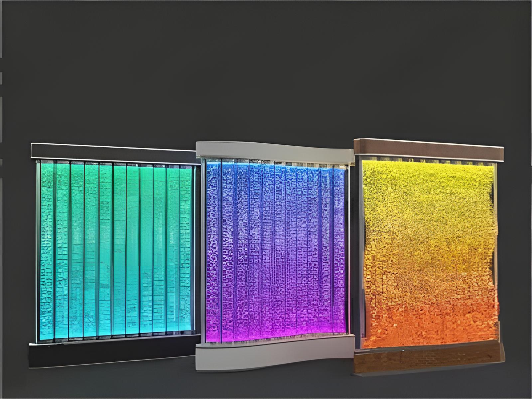532x399 pixels.
Task: Click the wooden base of the orange panel
Action: (x=429, y=361)
